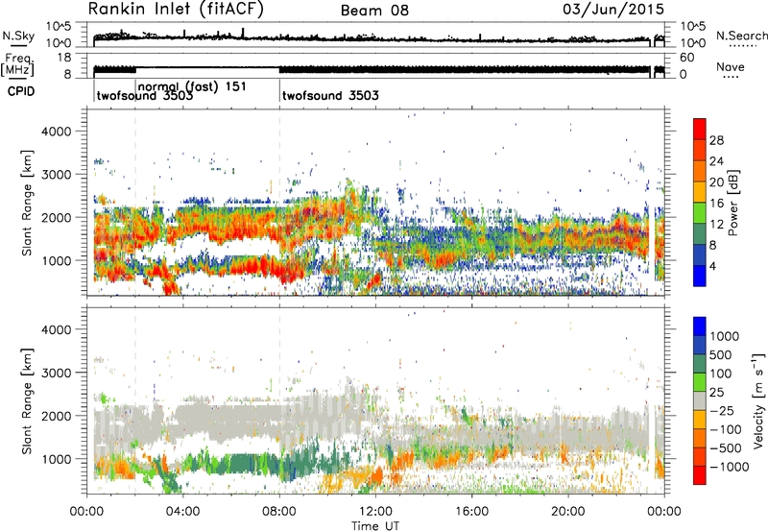Viewport: 768px width, 532px height.
Task: Click the '18' frequency scale value
Action: (63, 58)
